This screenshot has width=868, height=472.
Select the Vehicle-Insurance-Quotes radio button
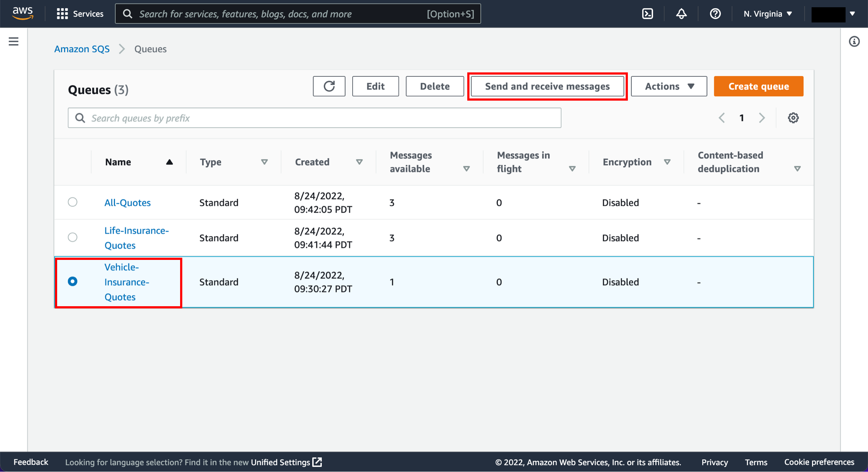73,281
